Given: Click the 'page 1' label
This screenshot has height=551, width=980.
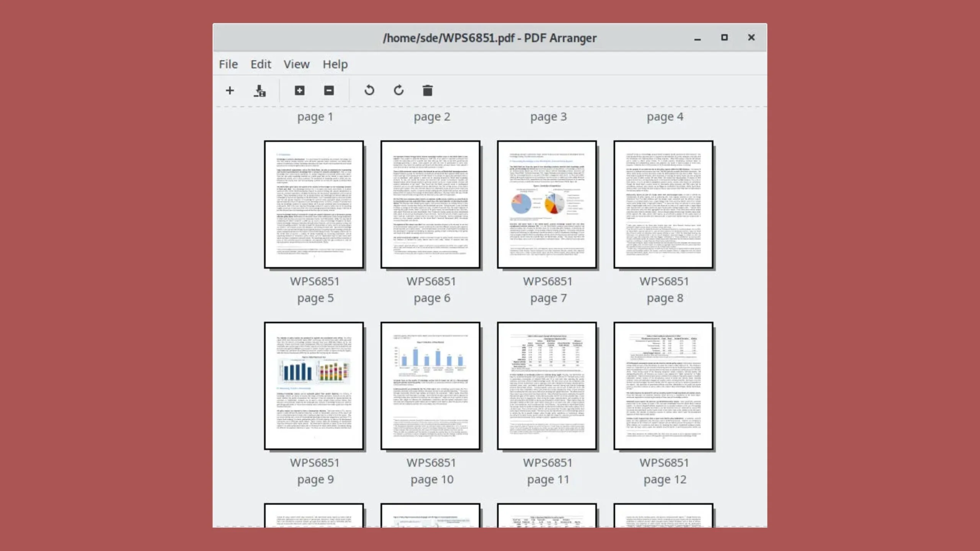Looking at the screenshot, I should click(x=315, y=117).
